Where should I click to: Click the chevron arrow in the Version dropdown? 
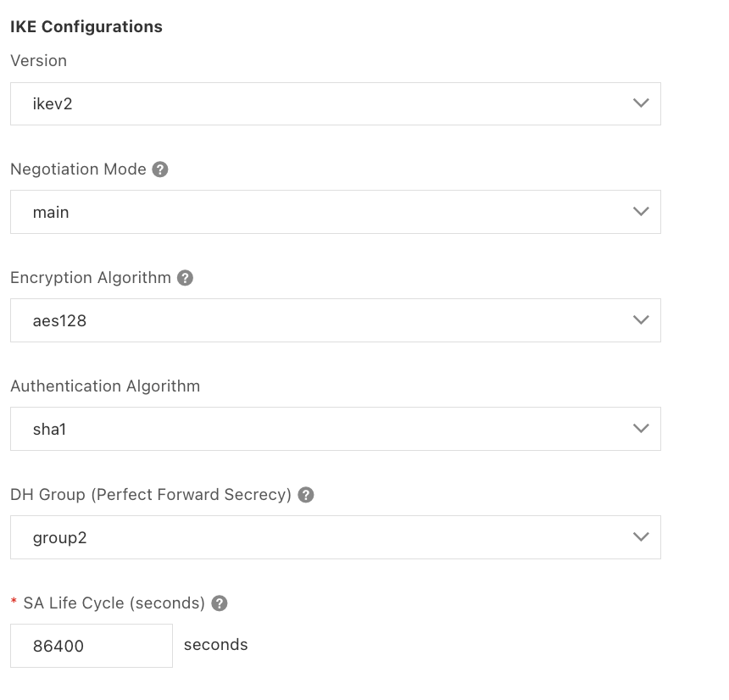[641, 103]
